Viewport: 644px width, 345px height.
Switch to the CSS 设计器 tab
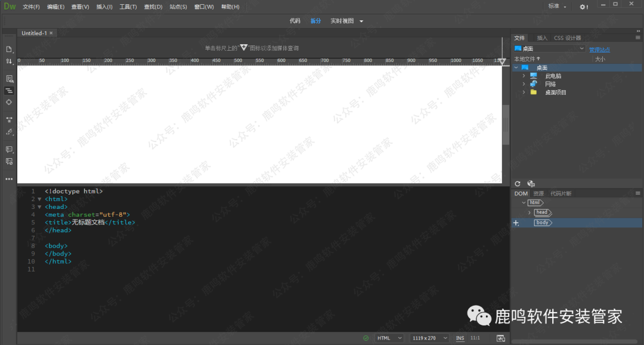pyautogui.click(x=567, y=38)
